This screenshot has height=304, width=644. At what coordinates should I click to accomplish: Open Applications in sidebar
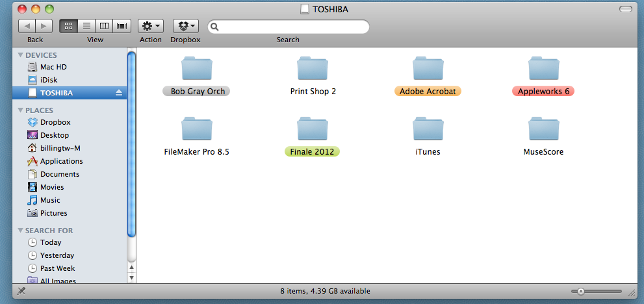[70, 161]
